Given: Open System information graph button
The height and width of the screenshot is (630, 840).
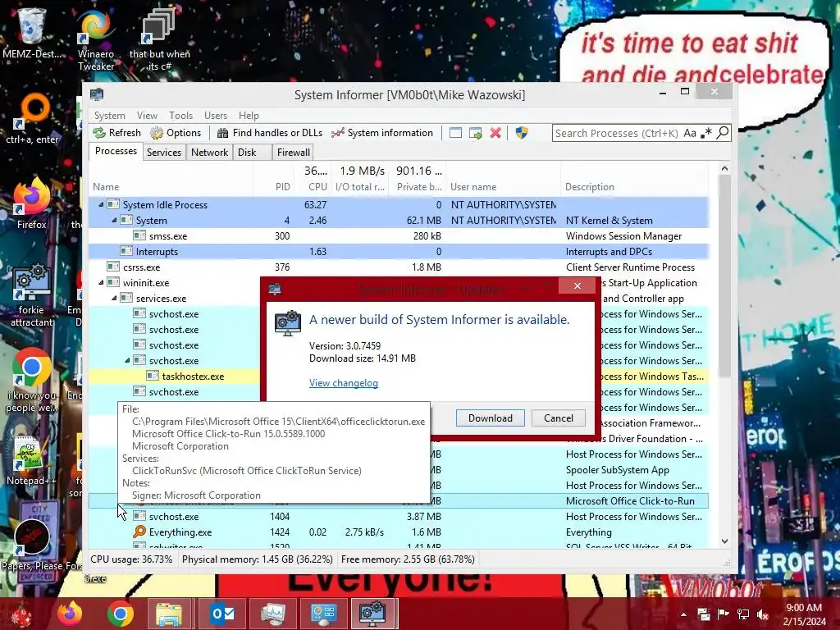Looking at the screenshot, I should 382,133.
